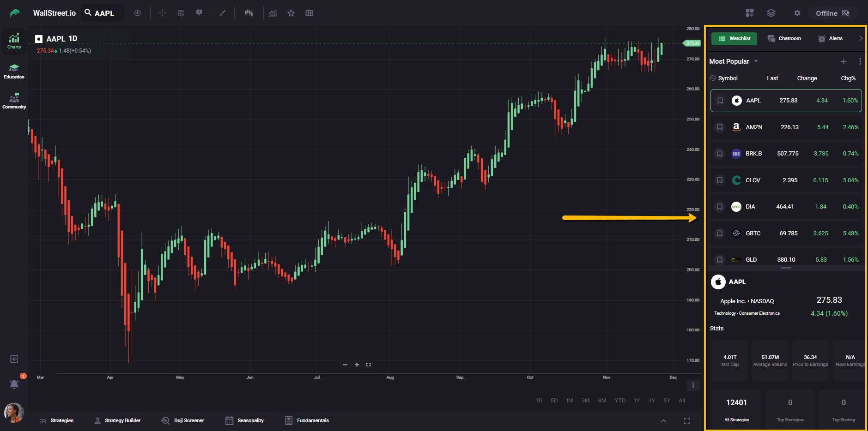Toggle the Offline camera status button
The width and height of the screenshot is (868, 431).
pos(832,13)
